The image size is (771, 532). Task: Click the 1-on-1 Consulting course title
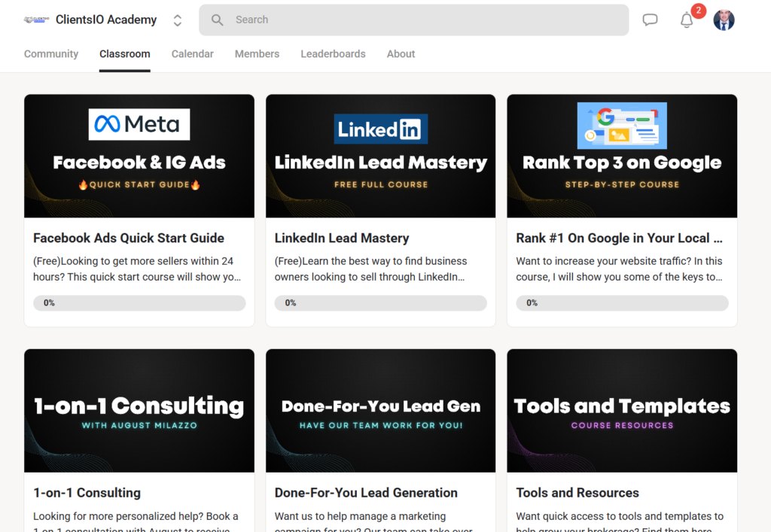(87, 493)
